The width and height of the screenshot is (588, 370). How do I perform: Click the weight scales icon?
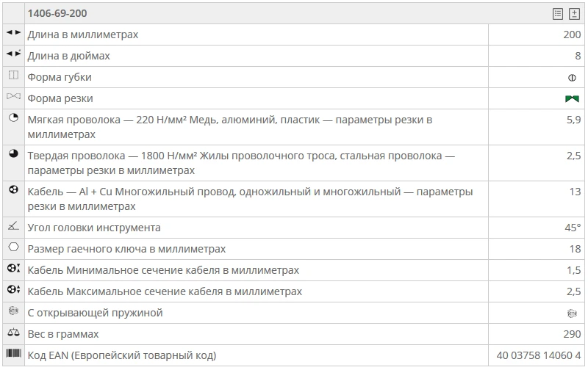click(13, 333)
